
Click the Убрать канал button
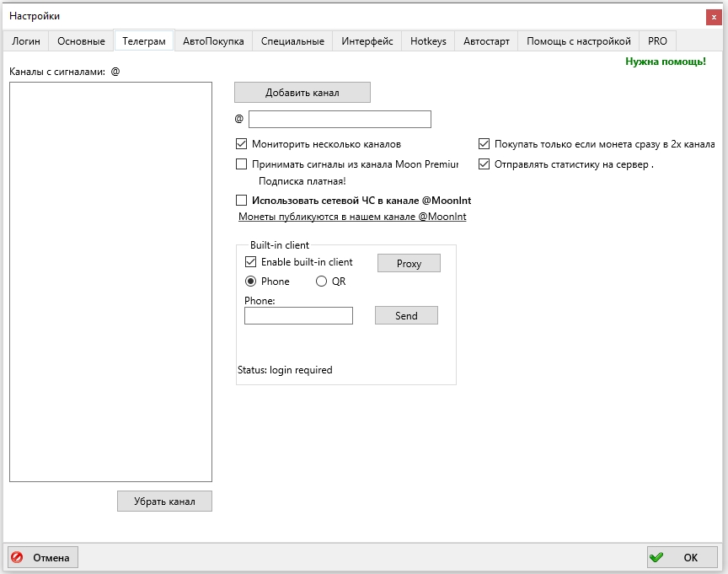point(165,501)
